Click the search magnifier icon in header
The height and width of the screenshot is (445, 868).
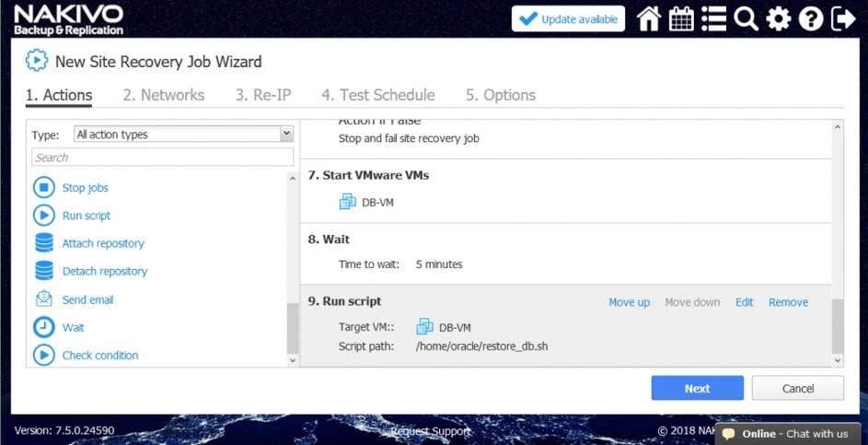[x=746, y=18]
